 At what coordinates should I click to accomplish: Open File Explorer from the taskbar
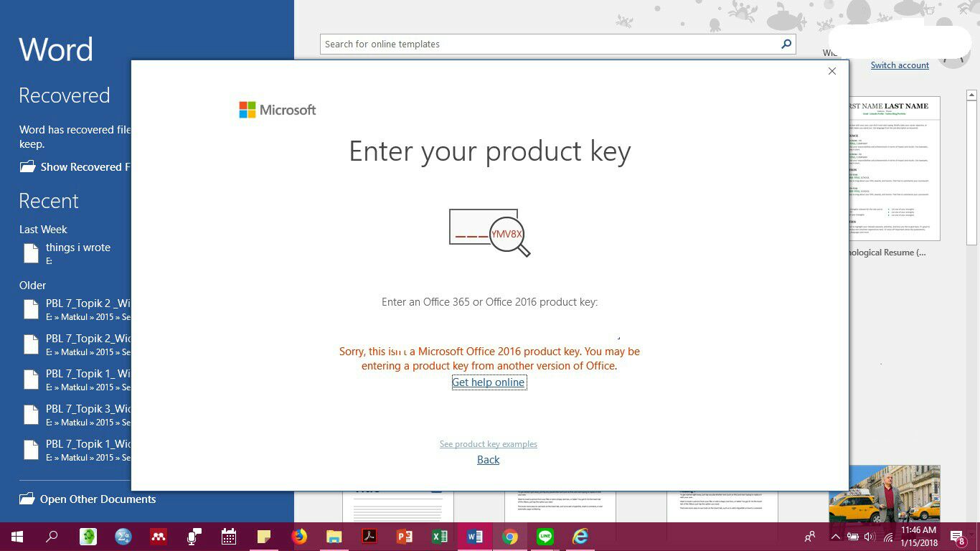point(334,537)
